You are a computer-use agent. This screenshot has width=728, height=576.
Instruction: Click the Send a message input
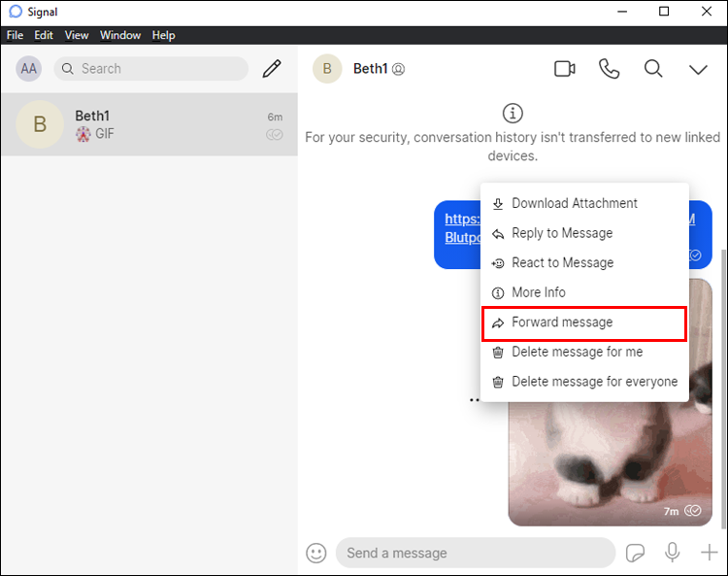(476, 553)
